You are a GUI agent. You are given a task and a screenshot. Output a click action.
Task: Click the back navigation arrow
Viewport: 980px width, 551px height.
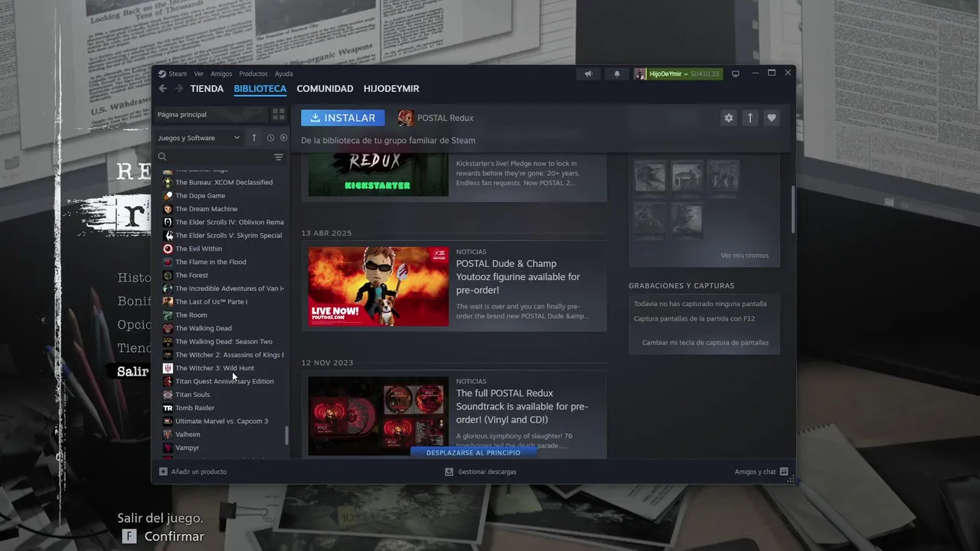click(x=162, y=89)
